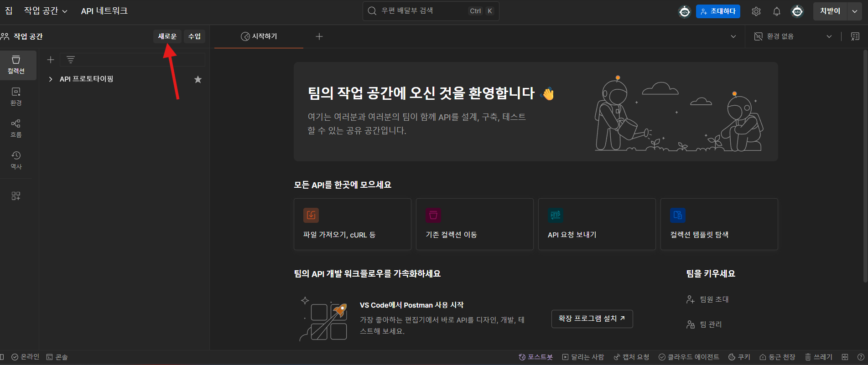The width and height of the screenshot is (868, 365).
Task: Click the main page vertical scrollbar
Action: click(865, 166)
